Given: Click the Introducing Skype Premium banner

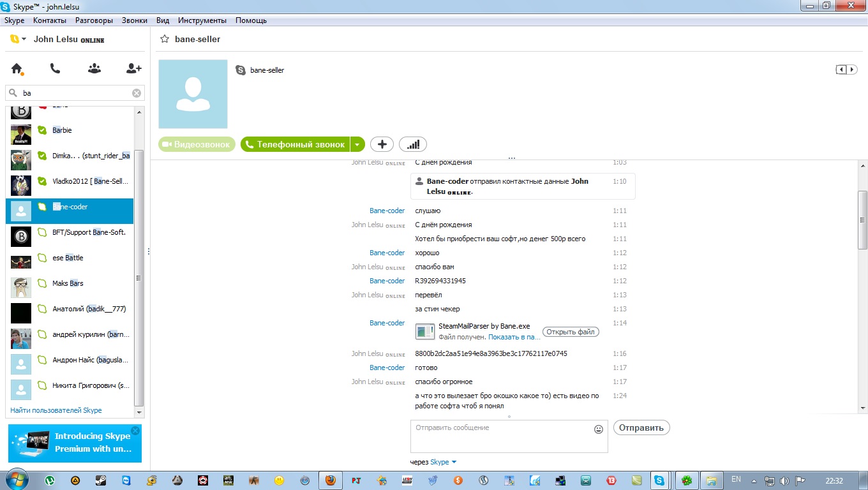Looking at the screenshot, I should 75,443.
